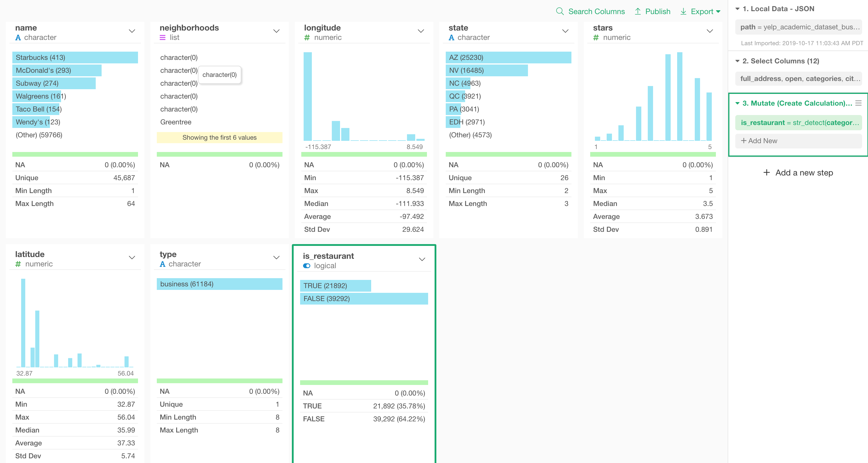The image size is (868, 463).
Task: Collapse the Mutate (Create Calculation) step
Action: click(x=737, y=103)
